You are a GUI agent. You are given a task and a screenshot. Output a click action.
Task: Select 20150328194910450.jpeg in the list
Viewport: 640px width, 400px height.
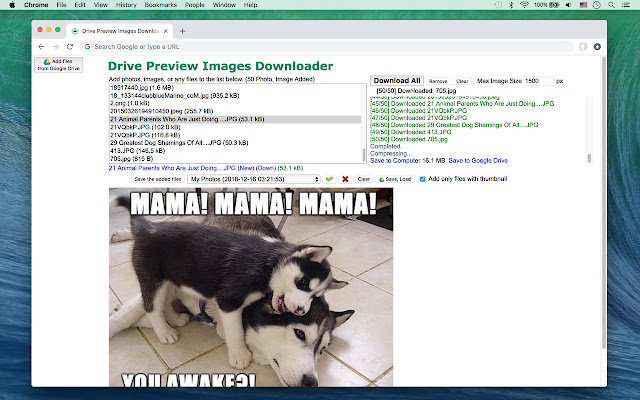(x=236, y=111)
